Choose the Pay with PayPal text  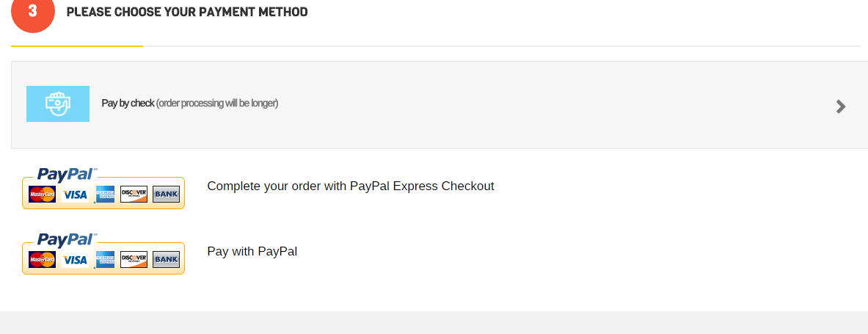coord(252,252)
